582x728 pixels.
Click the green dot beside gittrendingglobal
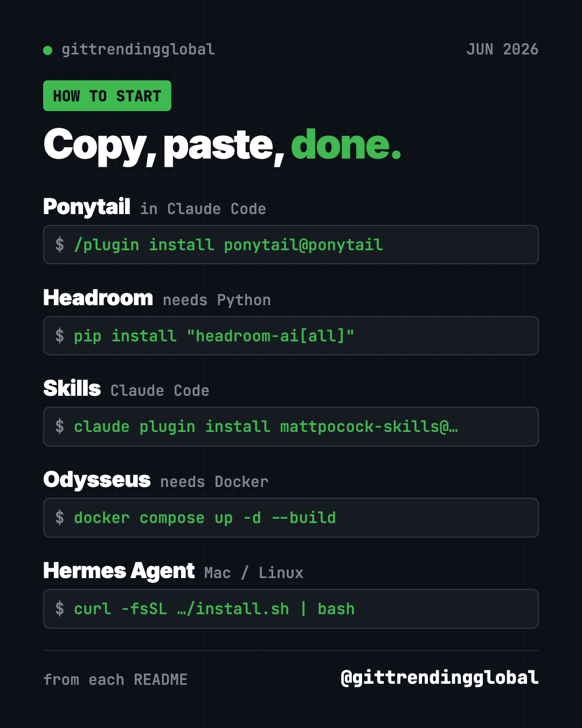pos(47,50)
